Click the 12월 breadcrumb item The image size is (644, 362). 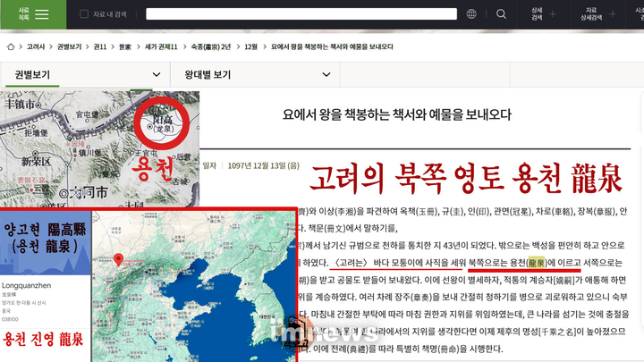click(250, 46)
